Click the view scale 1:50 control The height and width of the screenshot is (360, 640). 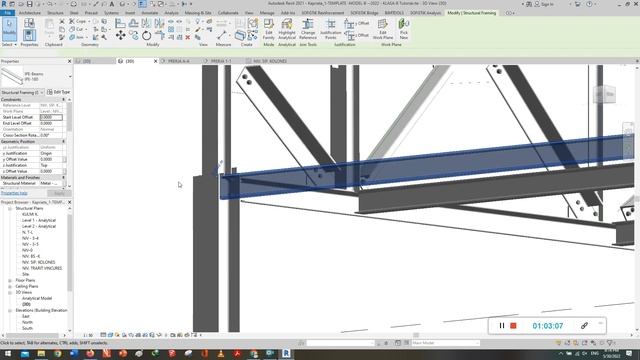88,336
